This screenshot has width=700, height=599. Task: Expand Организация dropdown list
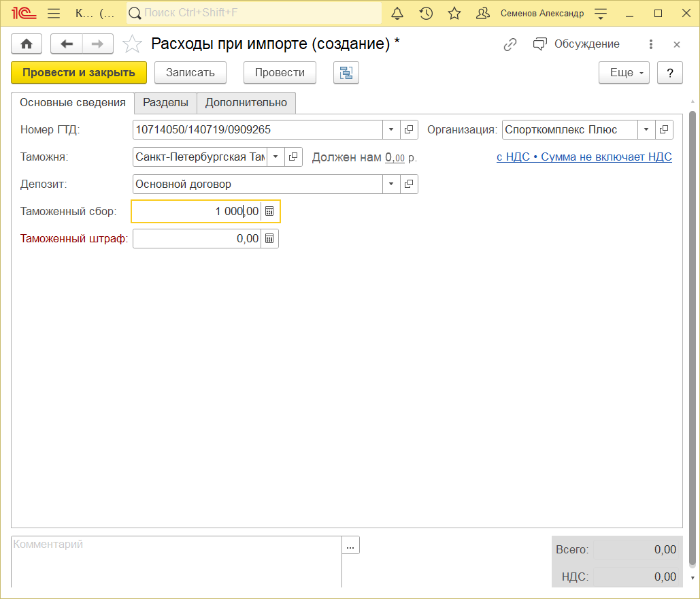(646, 129)
